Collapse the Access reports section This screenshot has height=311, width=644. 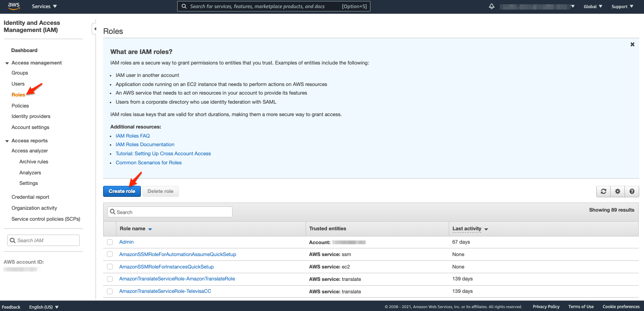[x=7, y=141]
